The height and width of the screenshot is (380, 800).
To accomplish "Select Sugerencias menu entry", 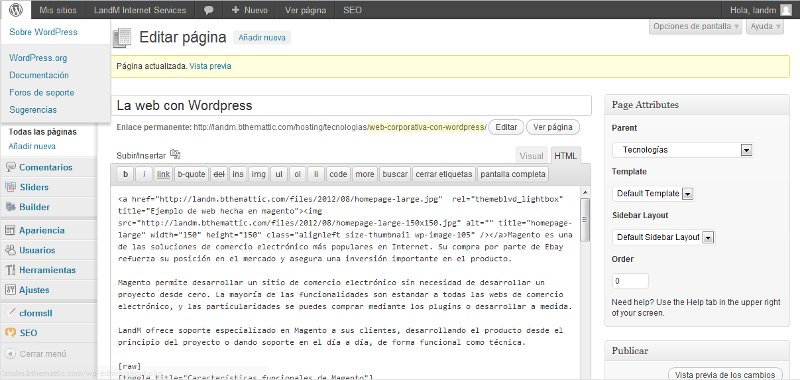I will tap(33, 110).
